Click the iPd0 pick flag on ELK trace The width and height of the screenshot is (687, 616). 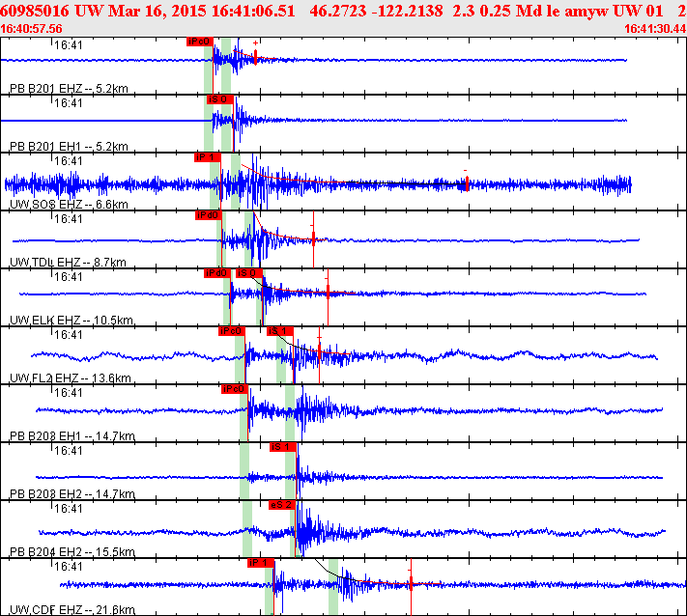217,273
